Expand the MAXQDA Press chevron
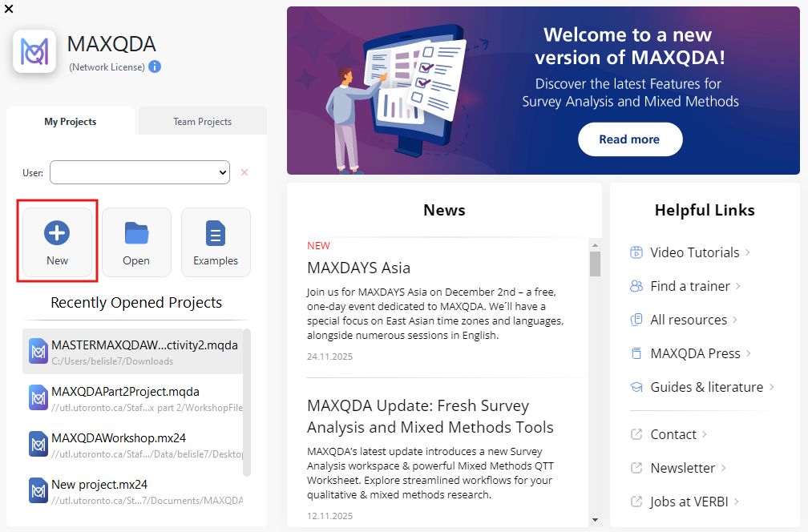This screenshot has height=532, width=808. pyautogui.click(x=748, y=353)
